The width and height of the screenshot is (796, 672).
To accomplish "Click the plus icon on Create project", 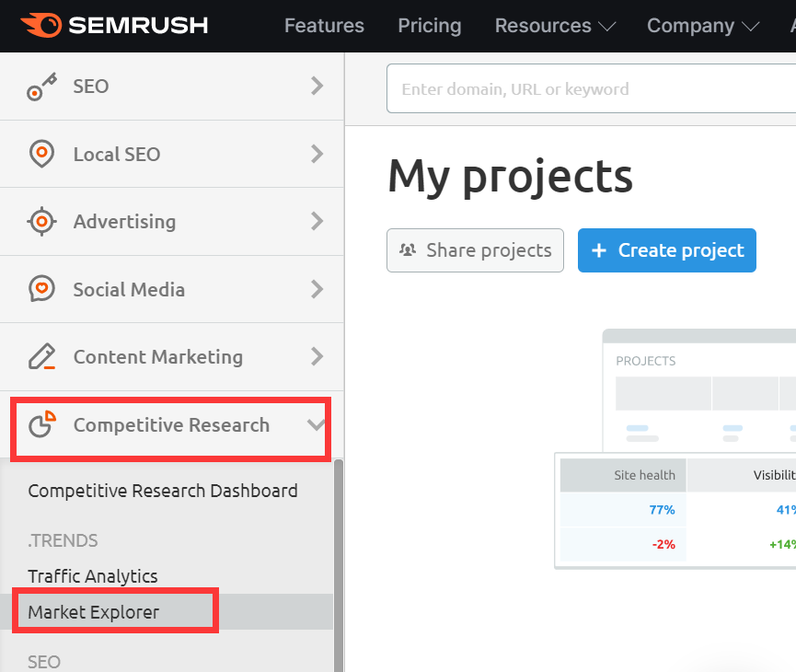I will [599, 250].
